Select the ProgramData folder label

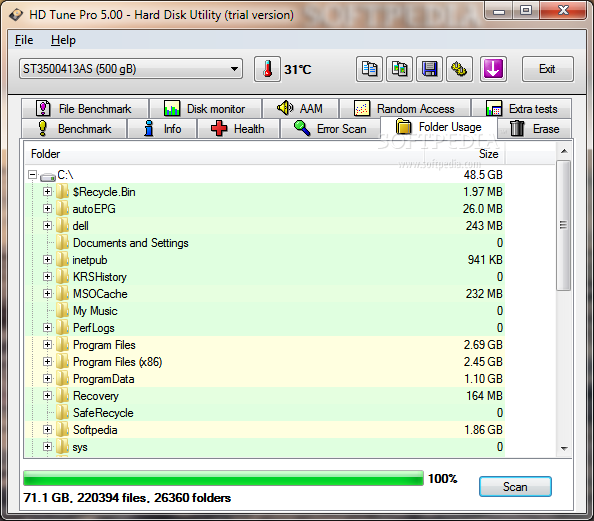pyautogui.click(x=103, y=379)
